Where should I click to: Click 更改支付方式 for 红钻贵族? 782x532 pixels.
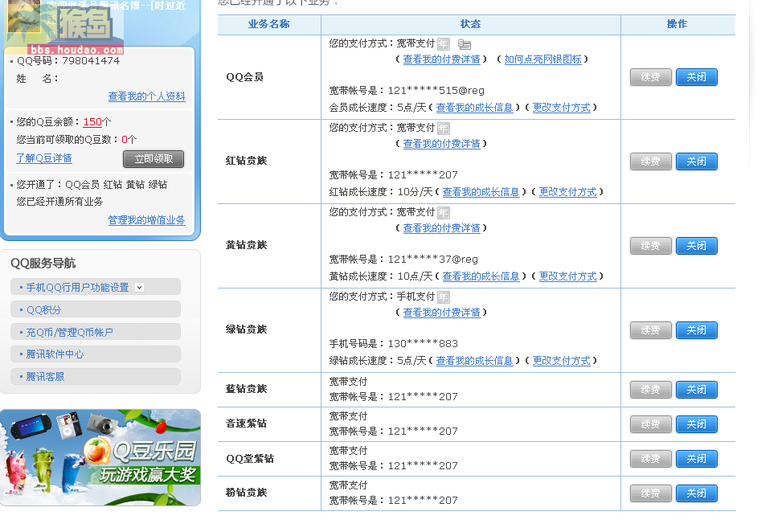pos(567,192)
